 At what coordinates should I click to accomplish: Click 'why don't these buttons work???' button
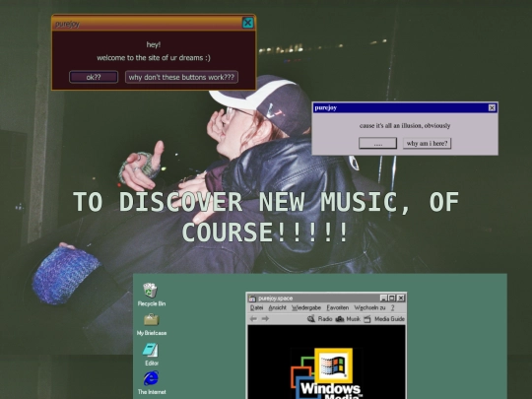click(181, 77)
